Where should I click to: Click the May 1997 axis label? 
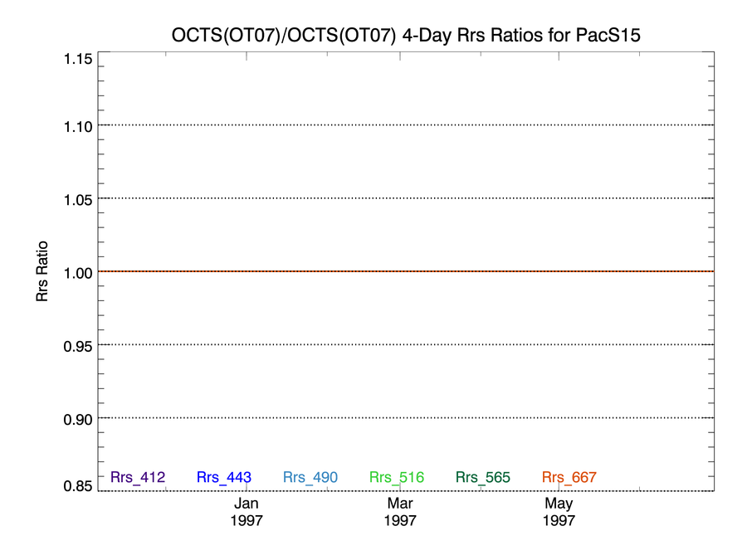click(559, 511)
